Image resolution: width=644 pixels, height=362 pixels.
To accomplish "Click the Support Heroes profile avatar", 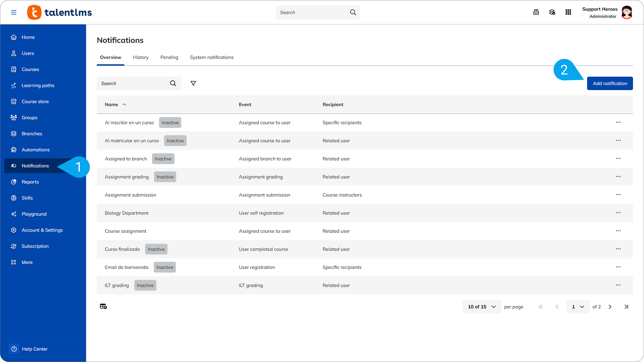I will point(627,12).
